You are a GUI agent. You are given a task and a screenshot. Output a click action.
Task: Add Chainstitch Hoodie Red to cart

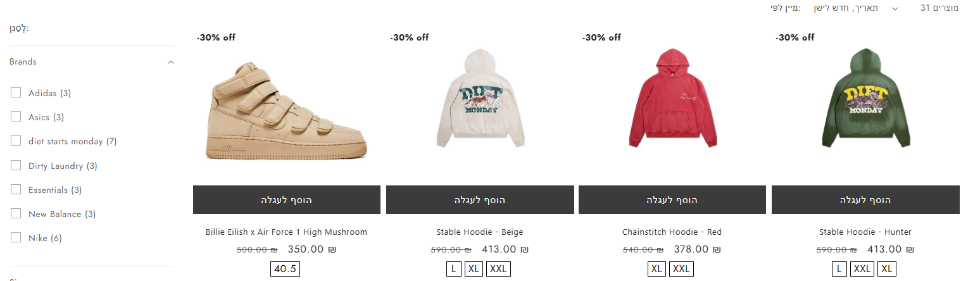(672, 200)
